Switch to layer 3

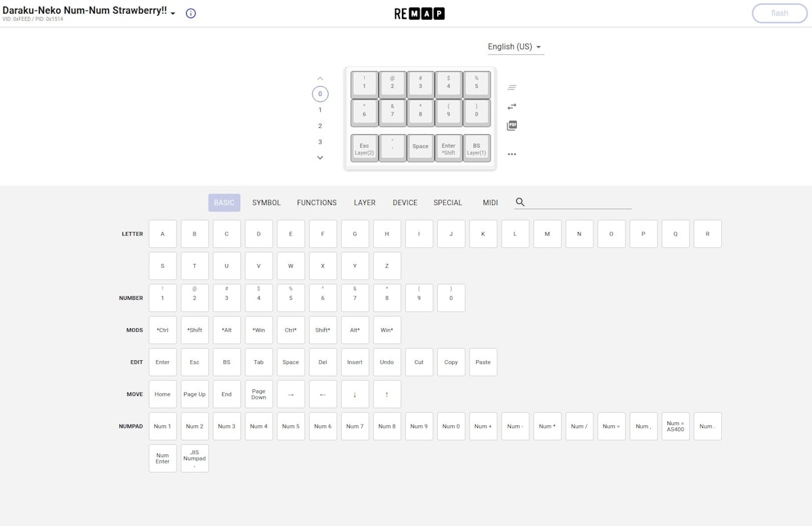click(320, 142)
